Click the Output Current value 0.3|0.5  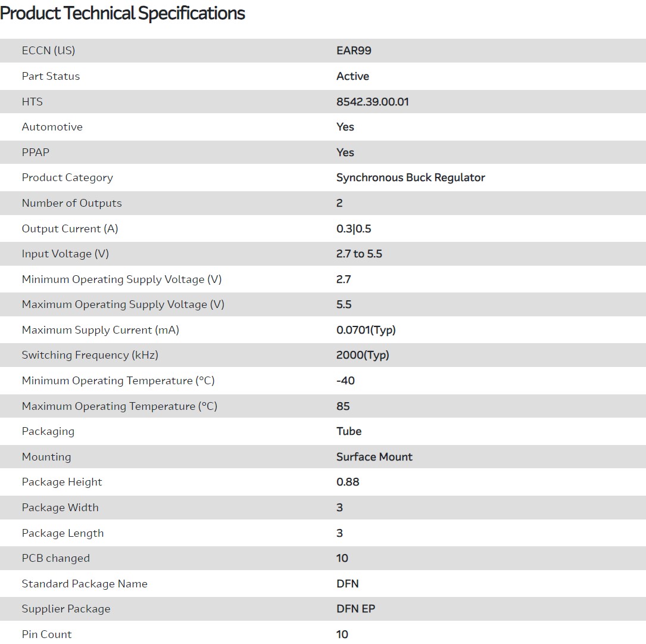coord(354,229)
